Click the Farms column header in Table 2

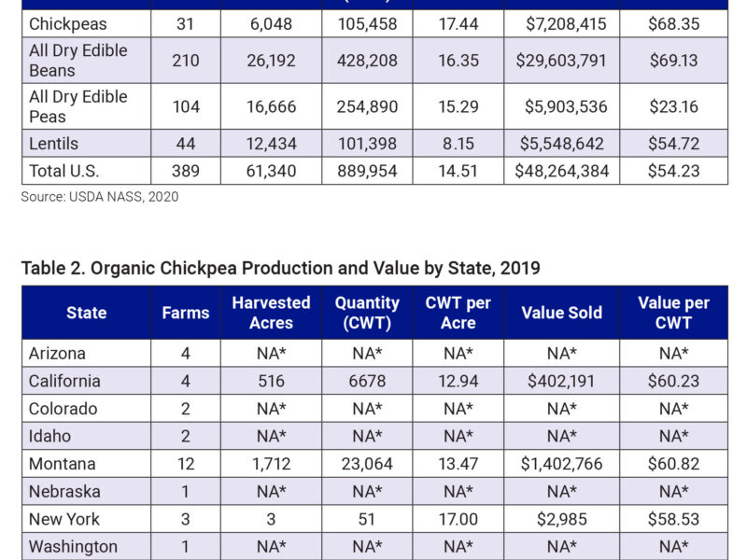tap(185, 313)
